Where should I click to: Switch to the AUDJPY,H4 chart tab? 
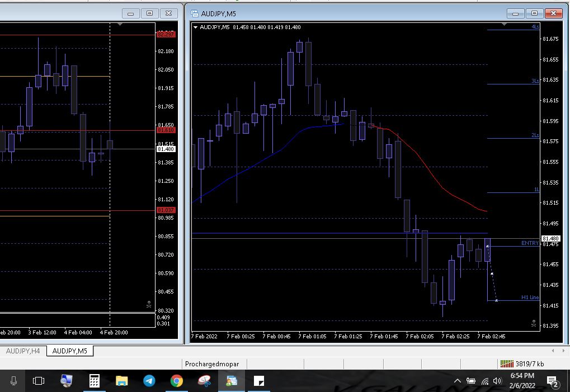coord(23,351)
